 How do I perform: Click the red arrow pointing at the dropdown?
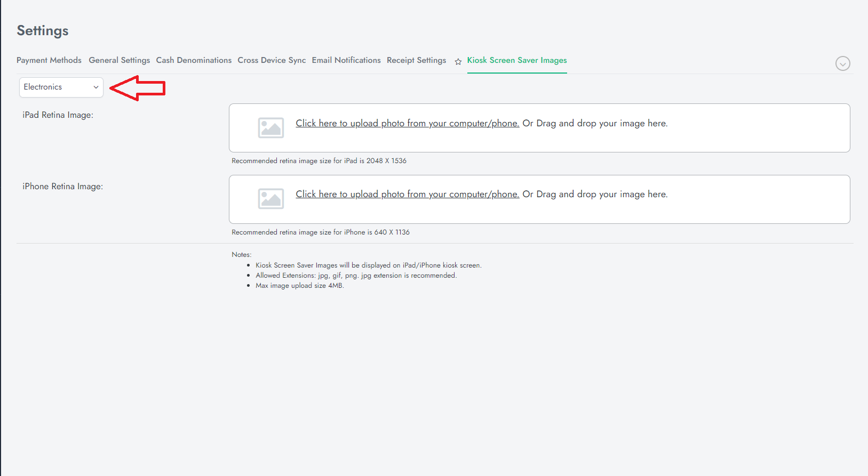click(138, 88)
